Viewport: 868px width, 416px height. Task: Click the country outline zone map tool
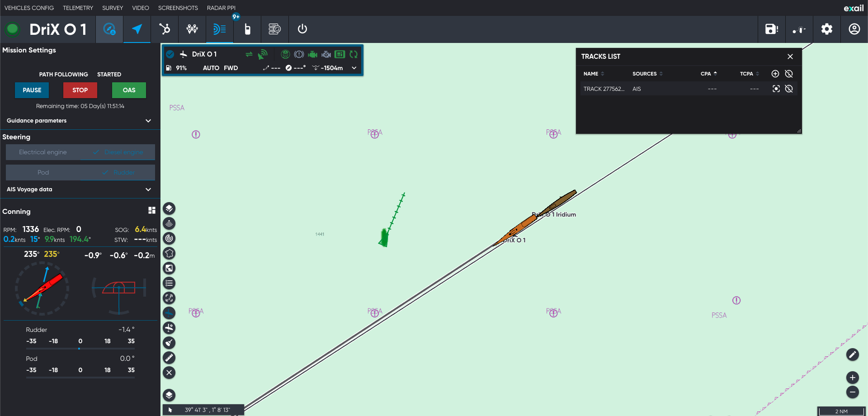(169, 253)
